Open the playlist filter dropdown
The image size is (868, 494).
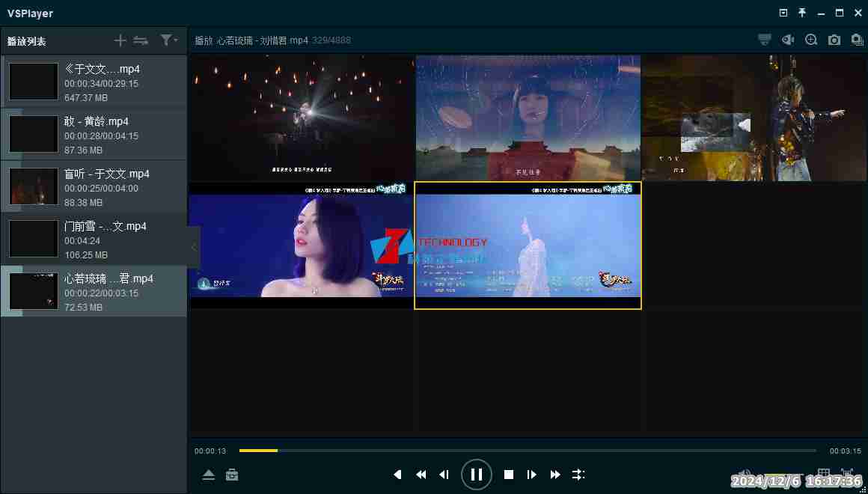[168, 40]
